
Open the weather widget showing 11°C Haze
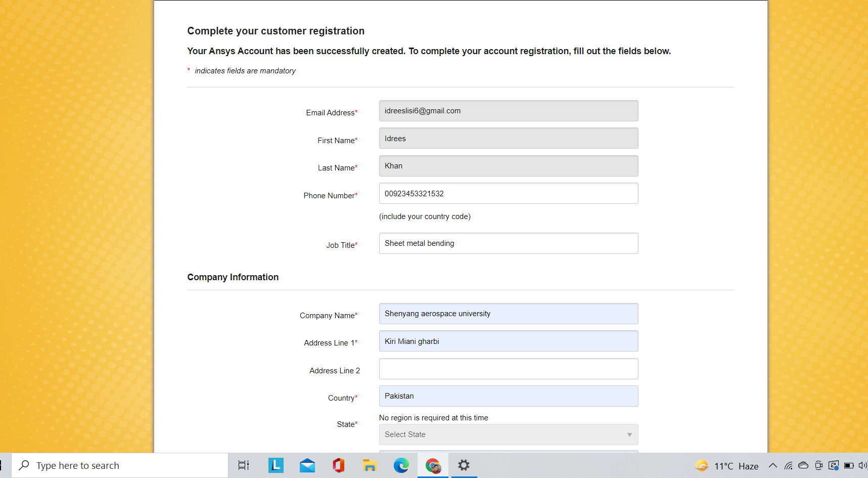[x=726, y=466]
